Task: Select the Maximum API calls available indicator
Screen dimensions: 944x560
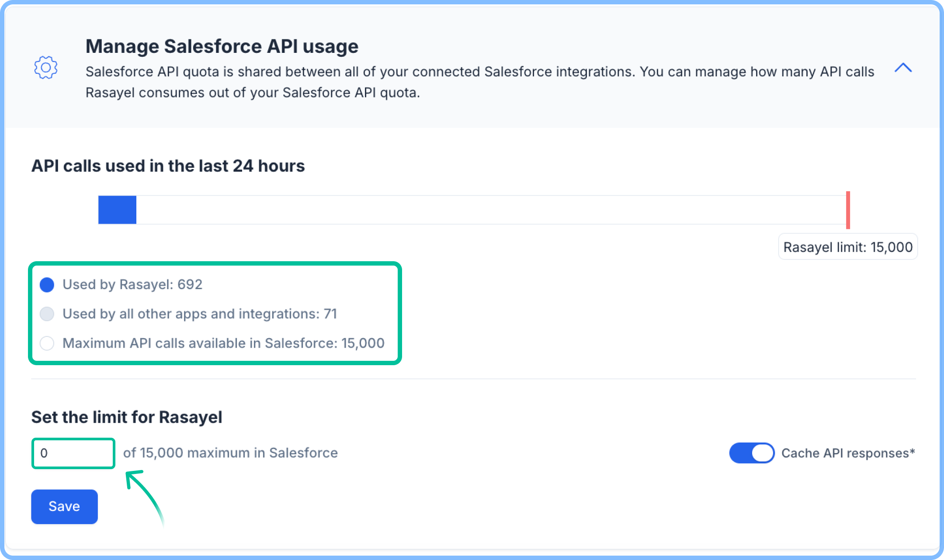Action: coord(47,343)
